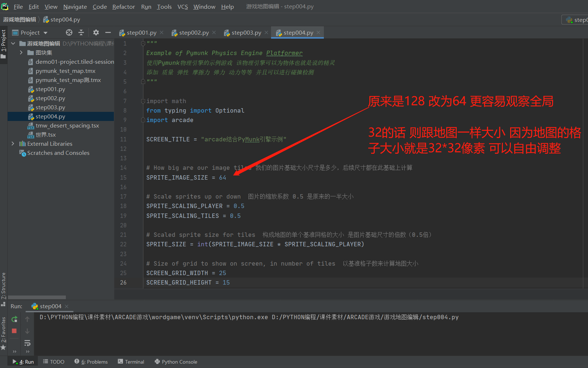Expand the 图块集 folder
This screenshot has width=588, height=368.
[22, 52]
